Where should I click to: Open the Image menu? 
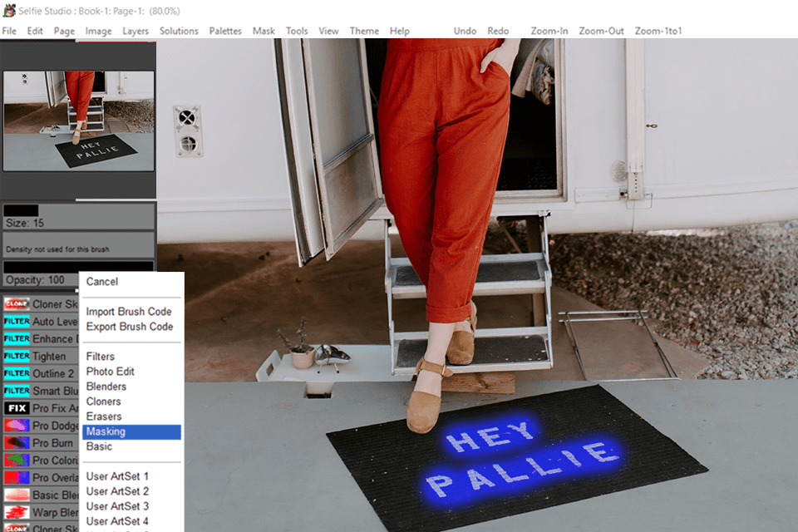99,31
